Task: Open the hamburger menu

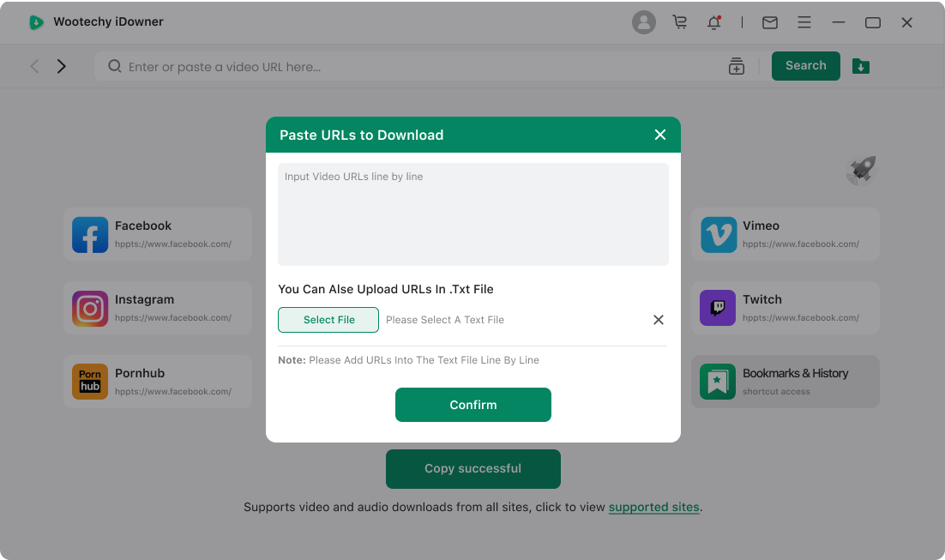Action: click(804, 23)
